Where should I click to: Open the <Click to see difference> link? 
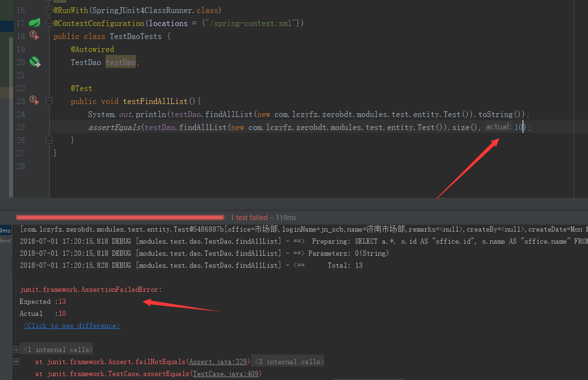(72, 326)
